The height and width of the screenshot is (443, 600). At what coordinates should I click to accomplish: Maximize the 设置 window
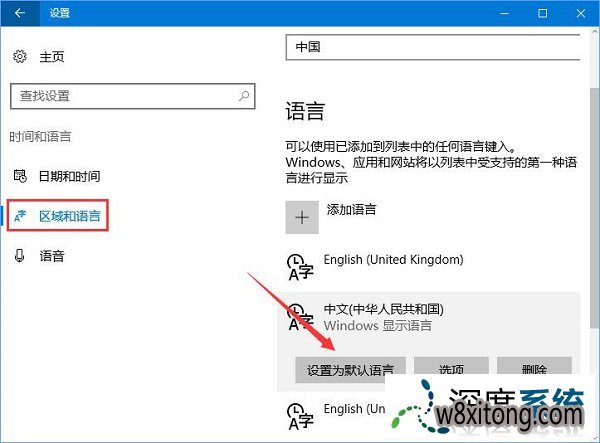click(542, 14)
